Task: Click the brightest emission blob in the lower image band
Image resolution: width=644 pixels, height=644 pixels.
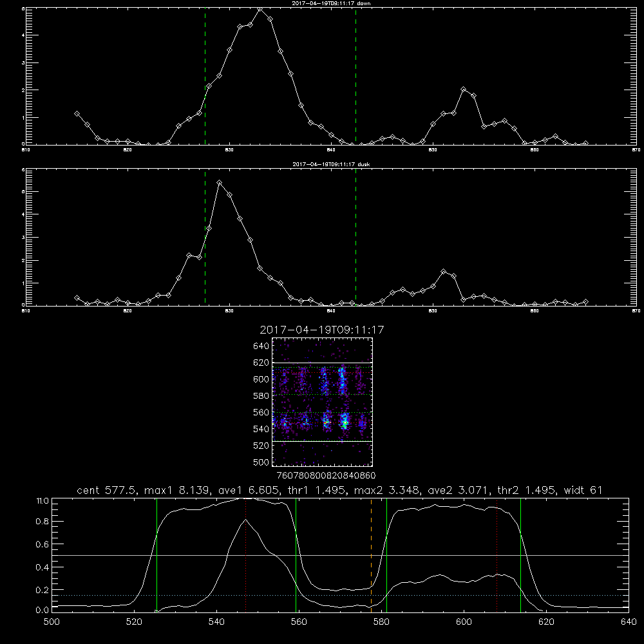Action: coord(345,422)
